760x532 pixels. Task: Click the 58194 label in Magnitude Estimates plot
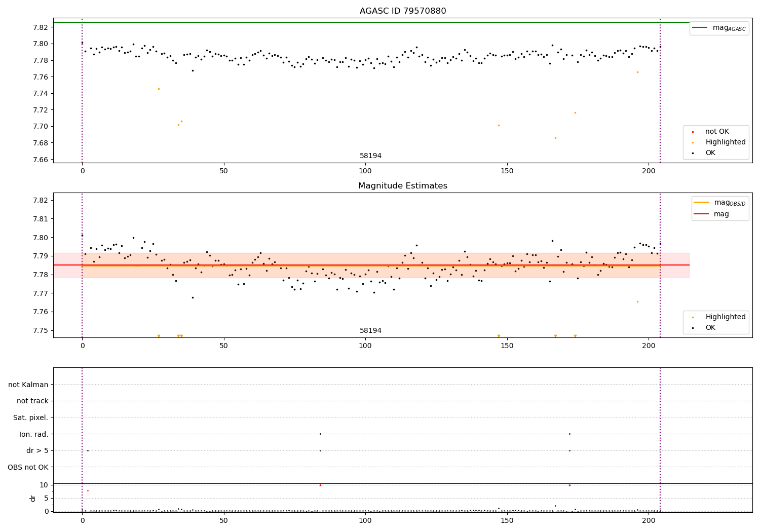(x=371, y=331)
